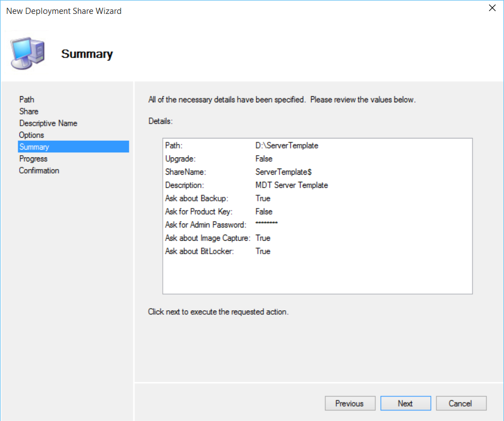The image size is (504, 421).
Task: Click the Path value D:\ServerTemplate
Action: (287, 146)
